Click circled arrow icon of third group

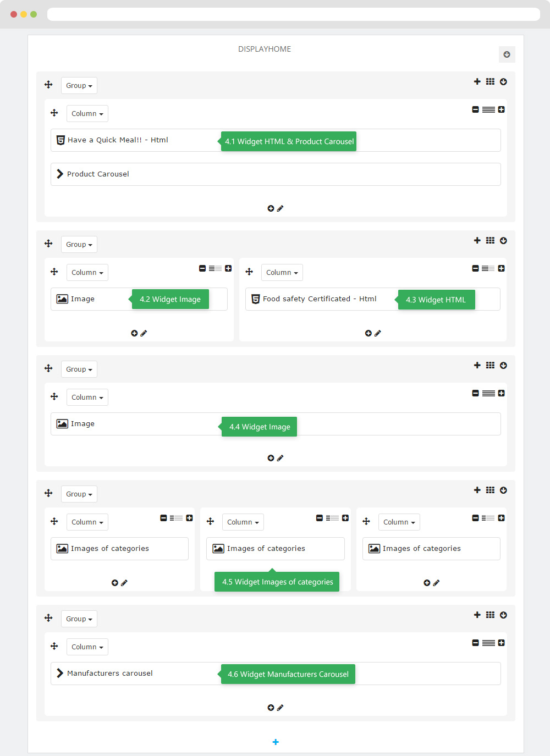503,366
